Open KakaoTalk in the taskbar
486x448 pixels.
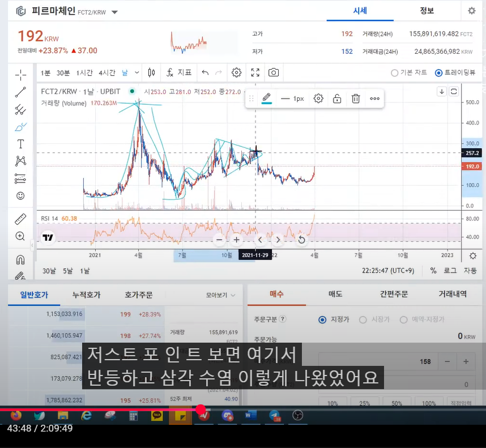point(157,415)
